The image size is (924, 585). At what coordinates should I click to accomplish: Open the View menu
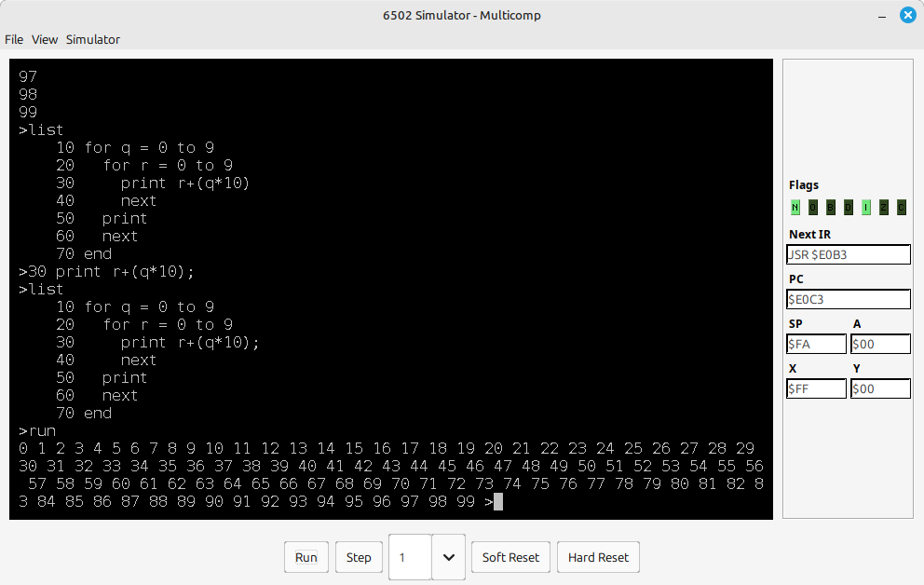point(45,39)
